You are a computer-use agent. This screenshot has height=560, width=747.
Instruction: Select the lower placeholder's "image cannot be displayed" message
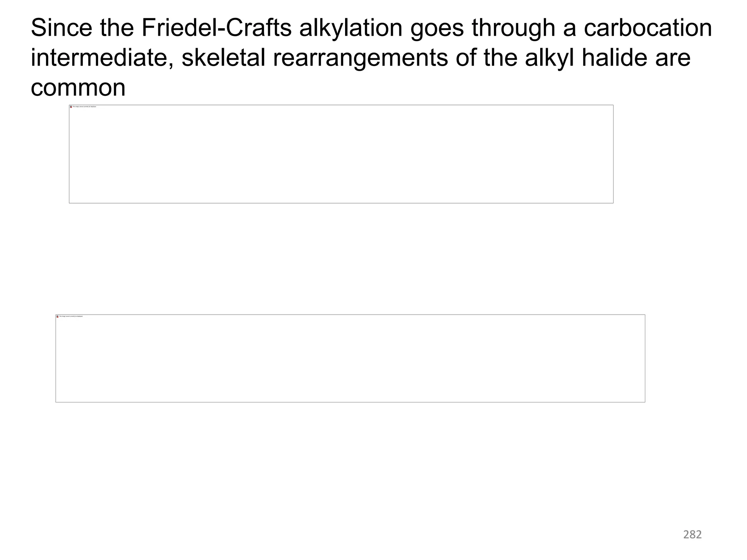71,316
